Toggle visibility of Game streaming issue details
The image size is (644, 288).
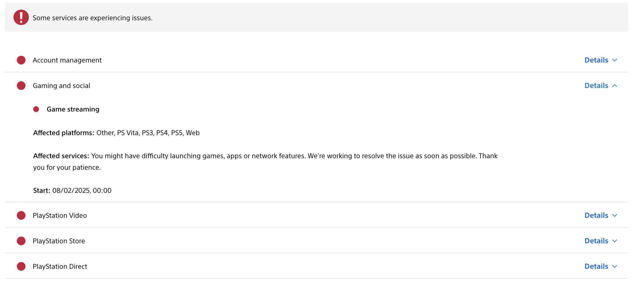point(601,85)
